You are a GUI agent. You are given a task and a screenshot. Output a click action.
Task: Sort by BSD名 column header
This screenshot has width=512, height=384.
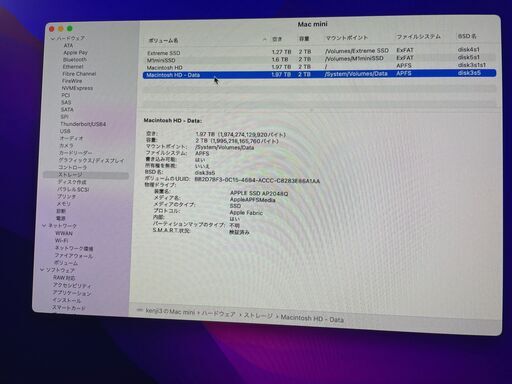[x=467, y=36]
